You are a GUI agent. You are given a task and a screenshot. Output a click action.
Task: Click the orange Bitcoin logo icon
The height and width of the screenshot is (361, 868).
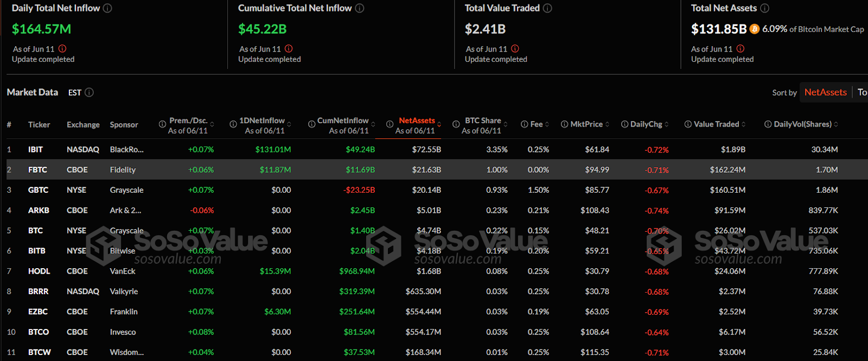754,29
